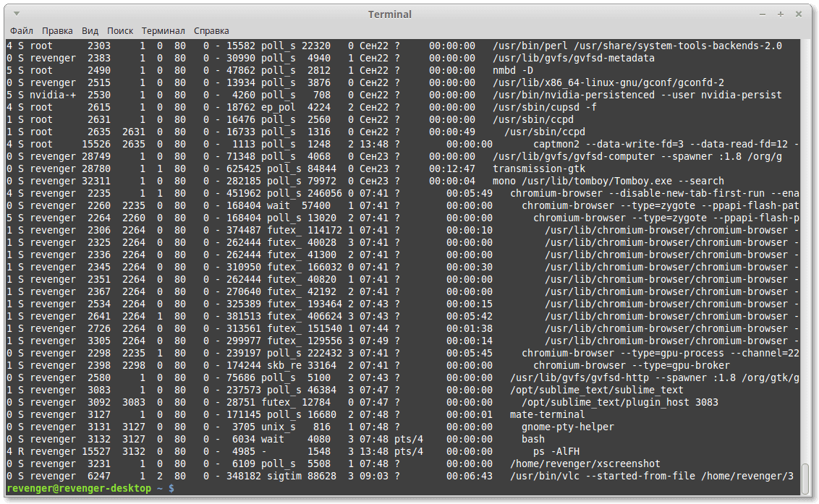Open the Правка menu
This screenshot has height=504, width=819.
(57, 31)
